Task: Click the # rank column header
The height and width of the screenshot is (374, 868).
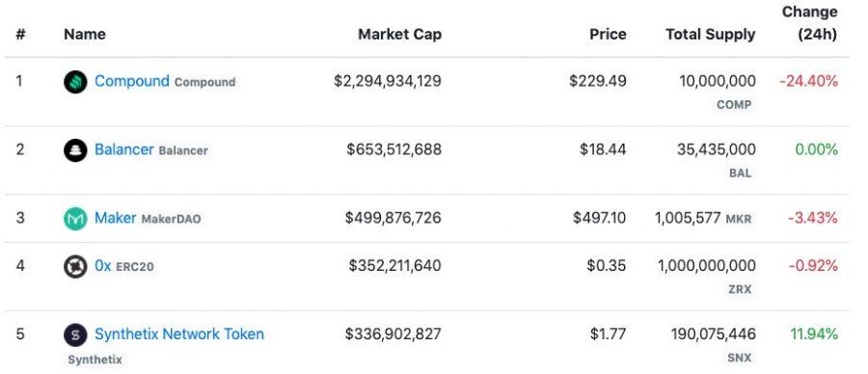Action: [20, 35]
